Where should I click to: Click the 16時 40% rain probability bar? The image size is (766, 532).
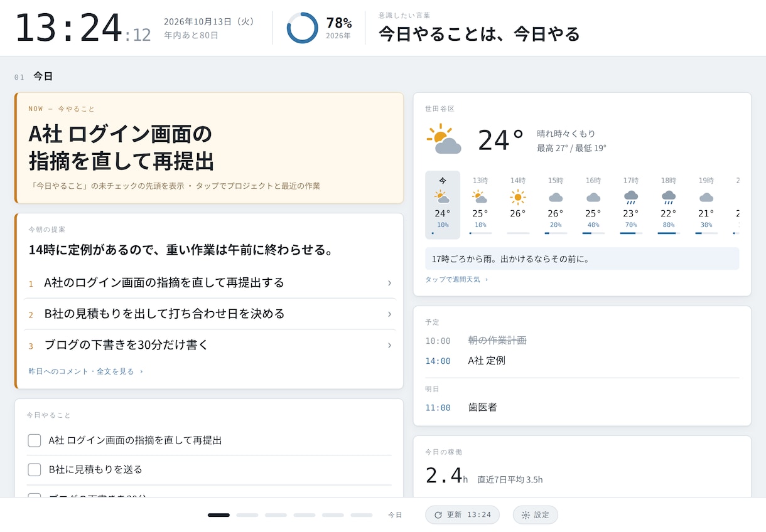click(x=593, y=233)
